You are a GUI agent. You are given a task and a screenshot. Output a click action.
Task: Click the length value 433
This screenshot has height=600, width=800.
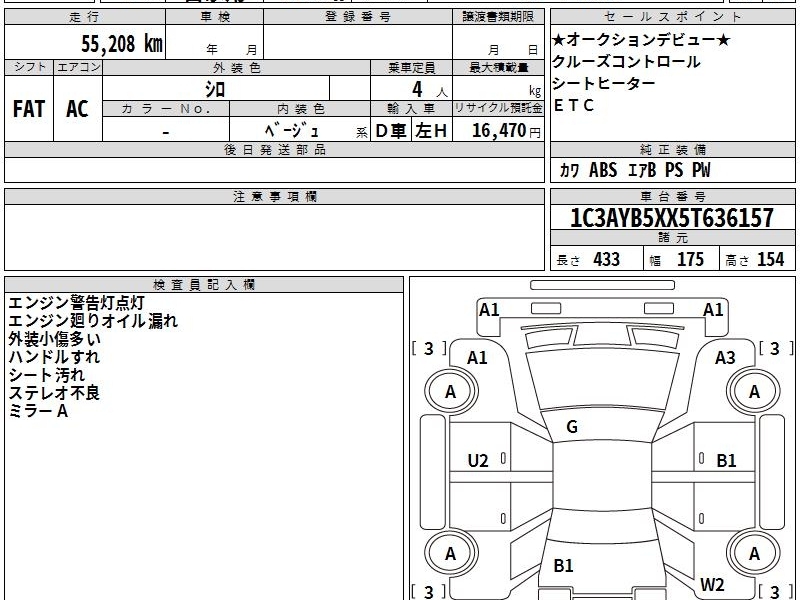pyautogui.click(x=606, y=259)
